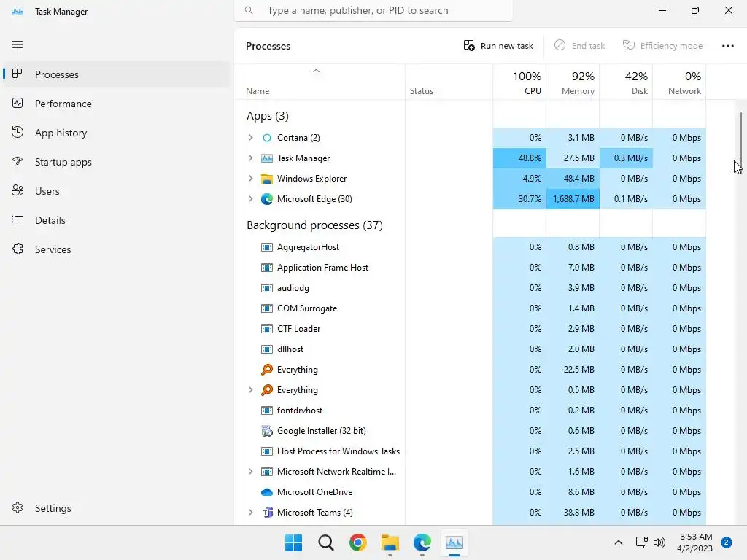Focus the process search box

click(x=373, y=10)
